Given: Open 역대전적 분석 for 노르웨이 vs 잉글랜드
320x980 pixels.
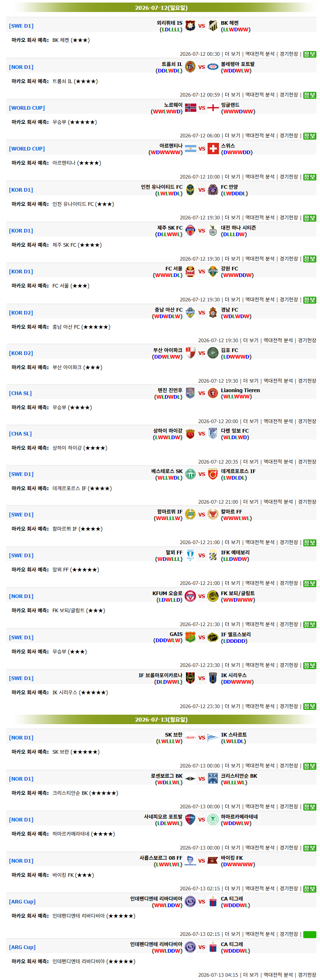Looking at the screenshot, I should tap(260, 136).
